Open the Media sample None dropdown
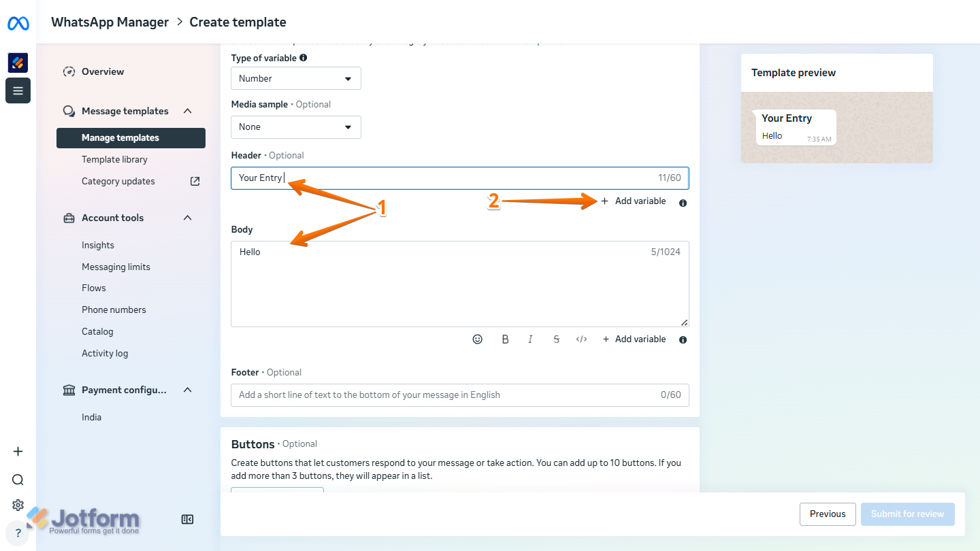This screenshot has width=980, height=551. point(296,127)
